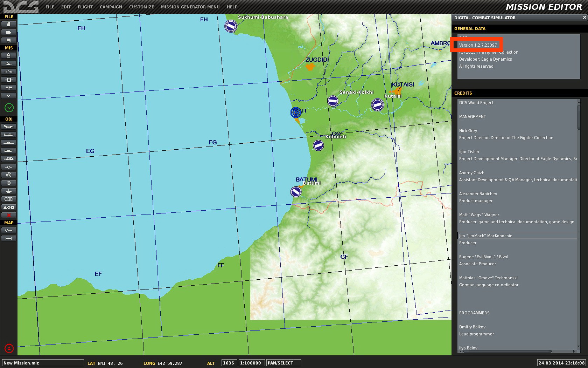
Task: Open the mission goal target-box icon
Action: 9,80
